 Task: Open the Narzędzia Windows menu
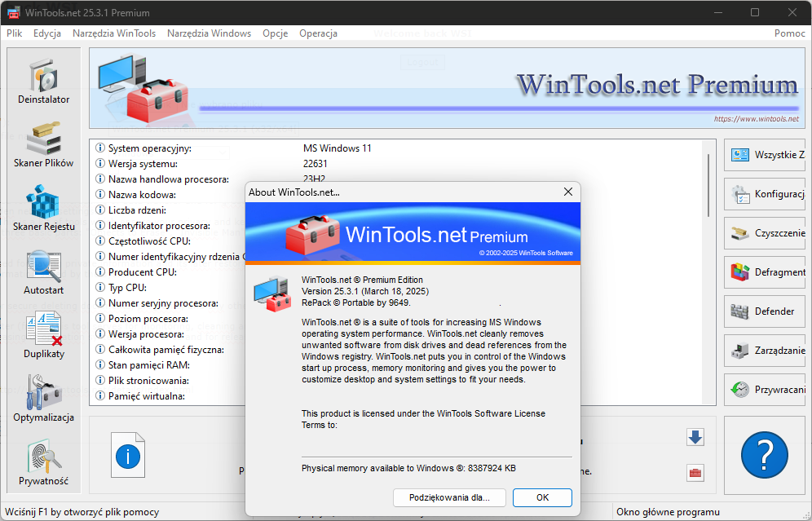210,33
